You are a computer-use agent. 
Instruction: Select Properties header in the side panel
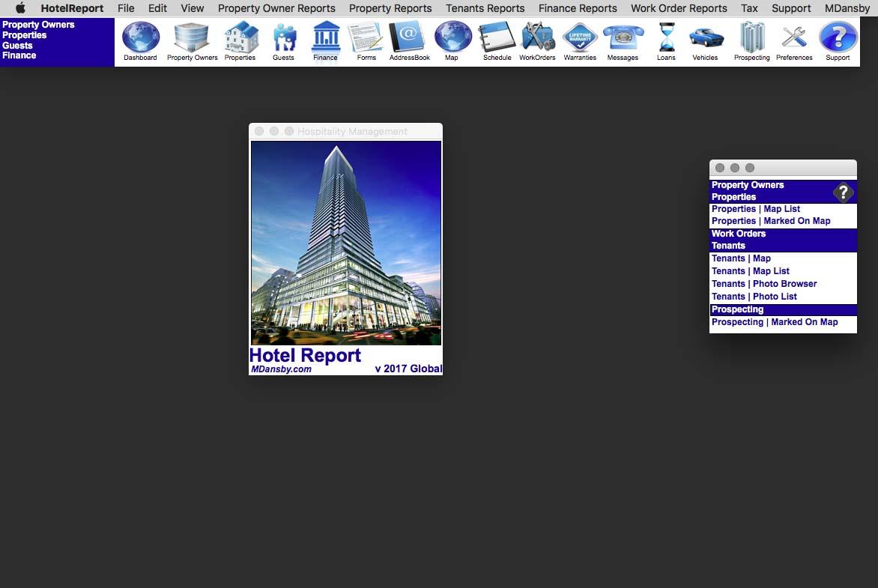pyautogui.click(x=733, y=197)
